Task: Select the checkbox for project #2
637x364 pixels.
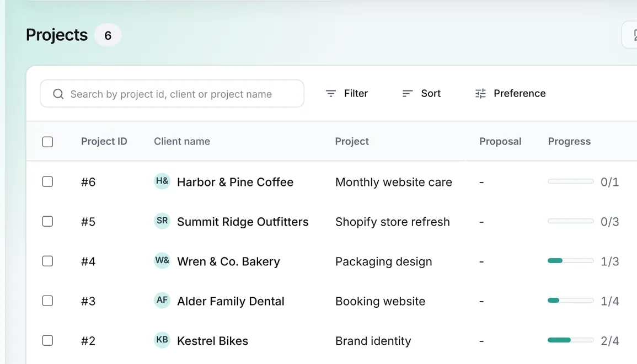Action: (47, 340)
